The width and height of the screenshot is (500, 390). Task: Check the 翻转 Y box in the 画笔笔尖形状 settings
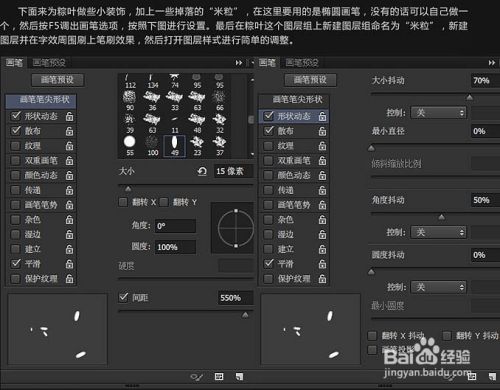(x=164, y=202)
